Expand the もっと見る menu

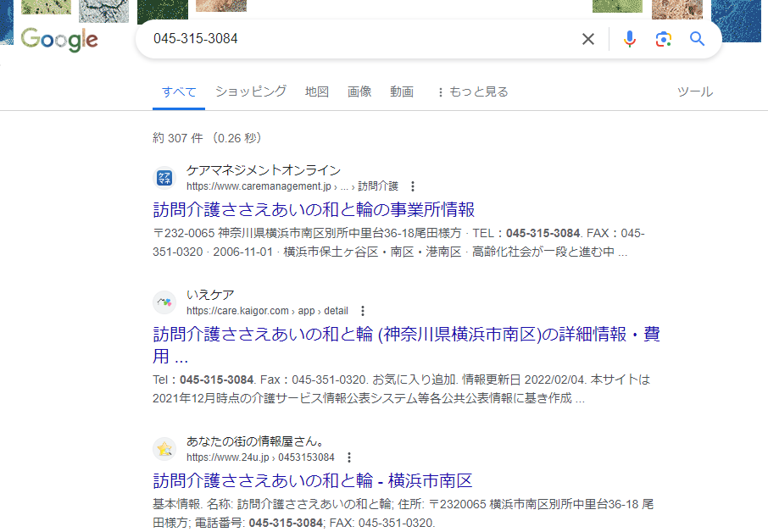click(473, 91)
